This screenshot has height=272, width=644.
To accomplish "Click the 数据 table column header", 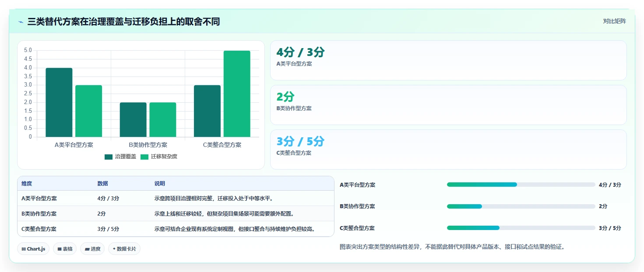I will coord(102,184).
